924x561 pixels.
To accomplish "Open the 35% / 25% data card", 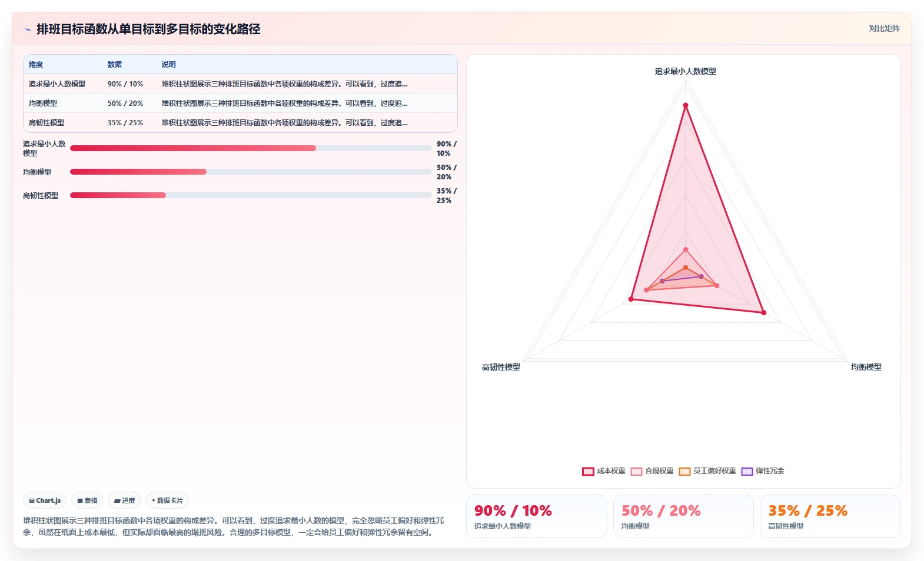I will (830, 516).
